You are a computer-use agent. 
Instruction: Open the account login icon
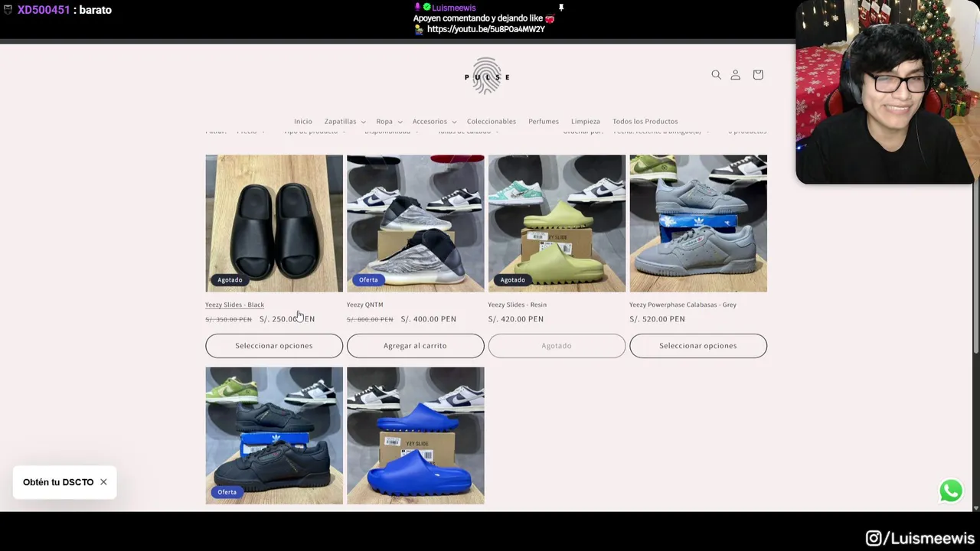coord(735,74)
